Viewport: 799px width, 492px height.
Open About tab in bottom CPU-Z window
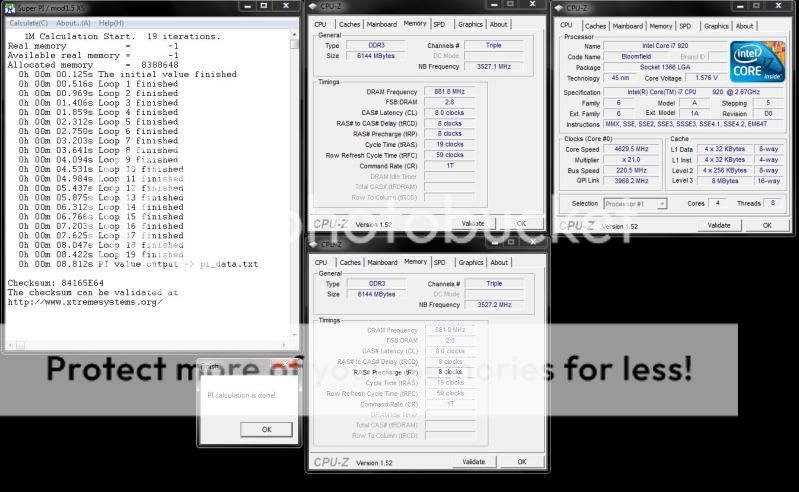click(x=499, y=263)
